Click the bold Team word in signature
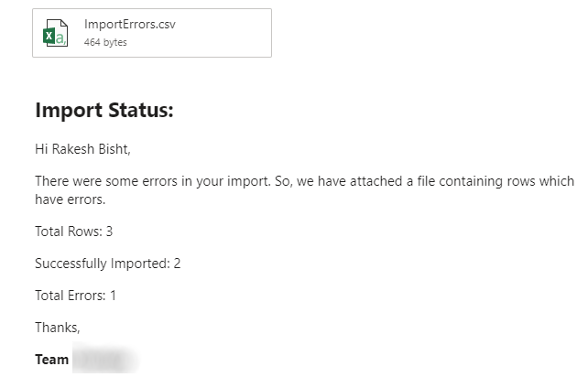The height and width of the screenshot is (377, 588). point(51,360)
